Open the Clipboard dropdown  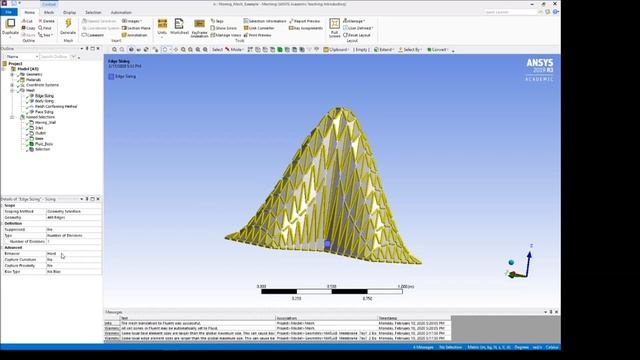click(x=336, y=50)
